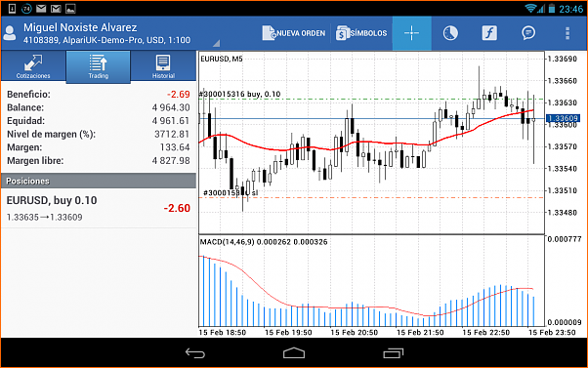Screen dimensions: 588x368
Task: Tap the Android home button
Action: coord(294,353)
